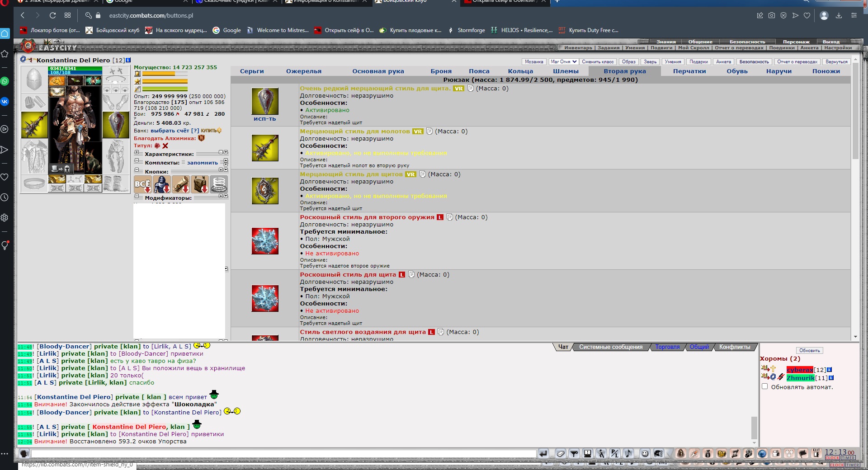Click the helmet list icon in chat toolbar
The height and width of the screenshot is (470, 868).
658,453
